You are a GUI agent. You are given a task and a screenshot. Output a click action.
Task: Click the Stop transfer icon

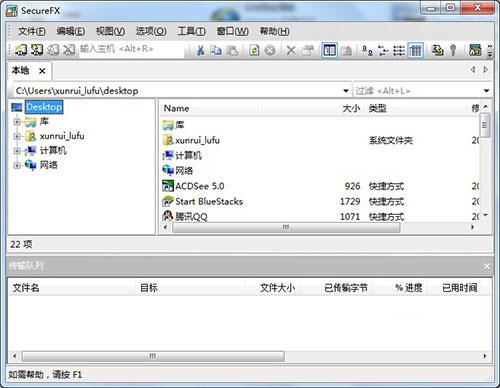click(x=270, y=51)
